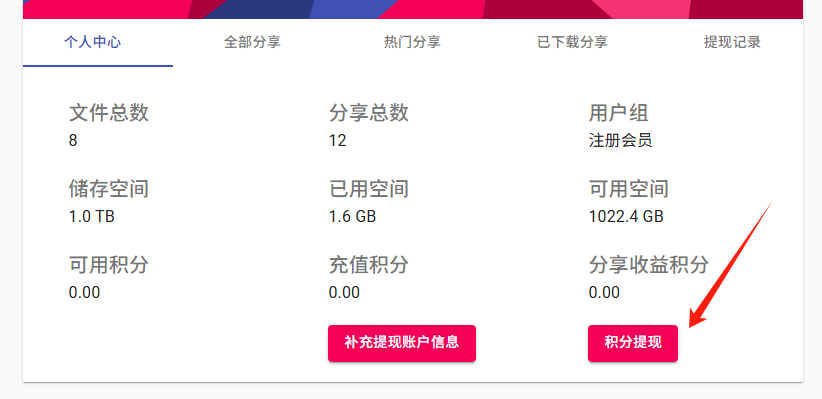Viewport: 822px width, 399px height.
Task: Click the share count value 12
Action: 337,141
